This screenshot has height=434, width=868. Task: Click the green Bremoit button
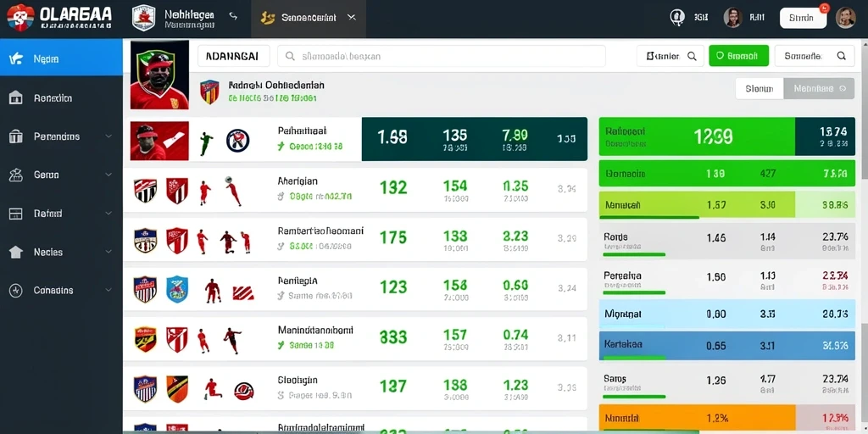coord(738,56)
